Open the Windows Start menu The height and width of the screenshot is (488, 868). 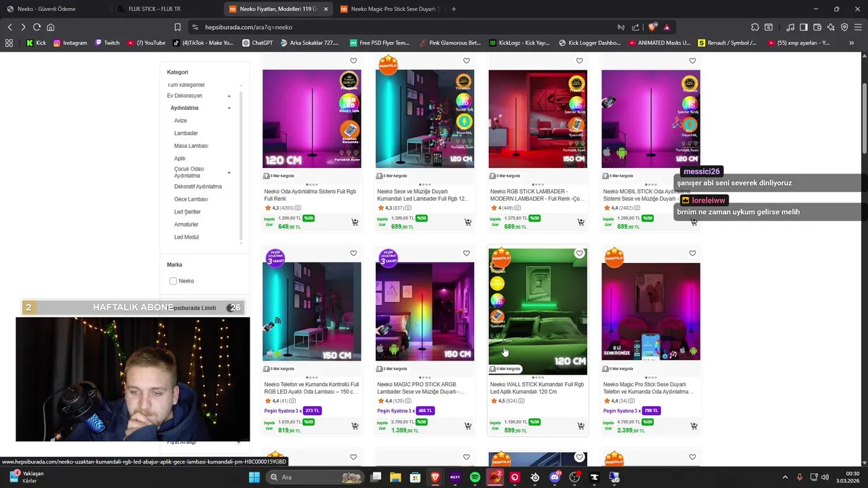(254, 477)
